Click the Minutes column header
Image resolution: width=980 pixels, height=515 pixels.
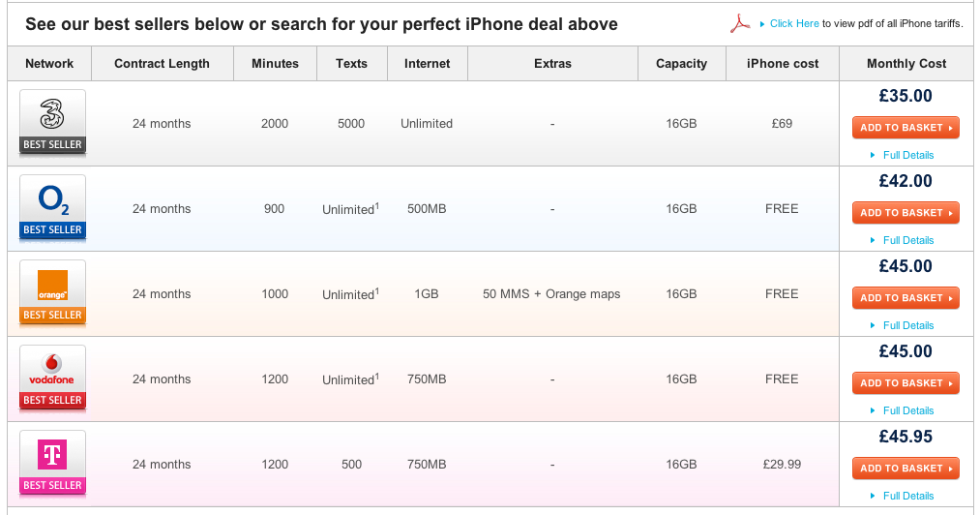(275, 64)
